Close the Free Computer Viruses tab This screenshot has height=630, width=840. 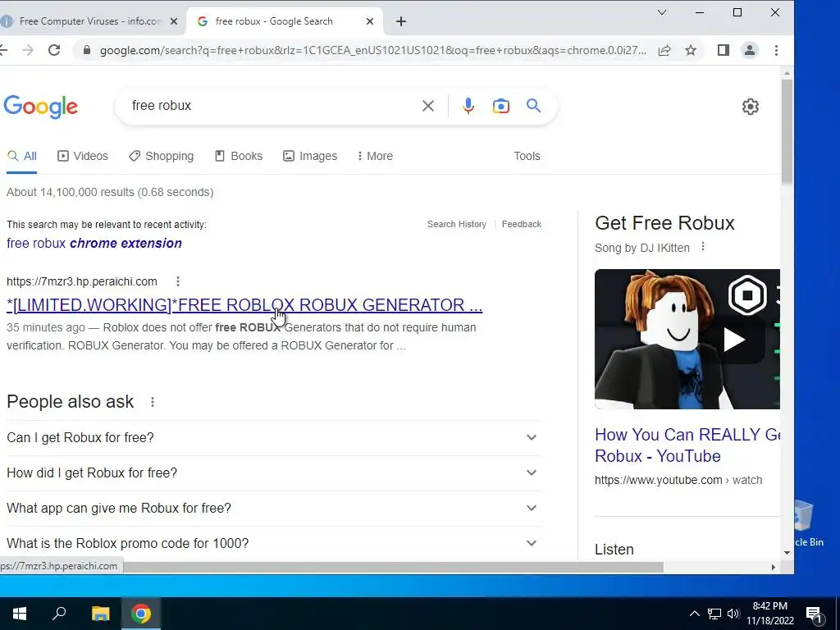pyautogui.click(x=174, y=21)
